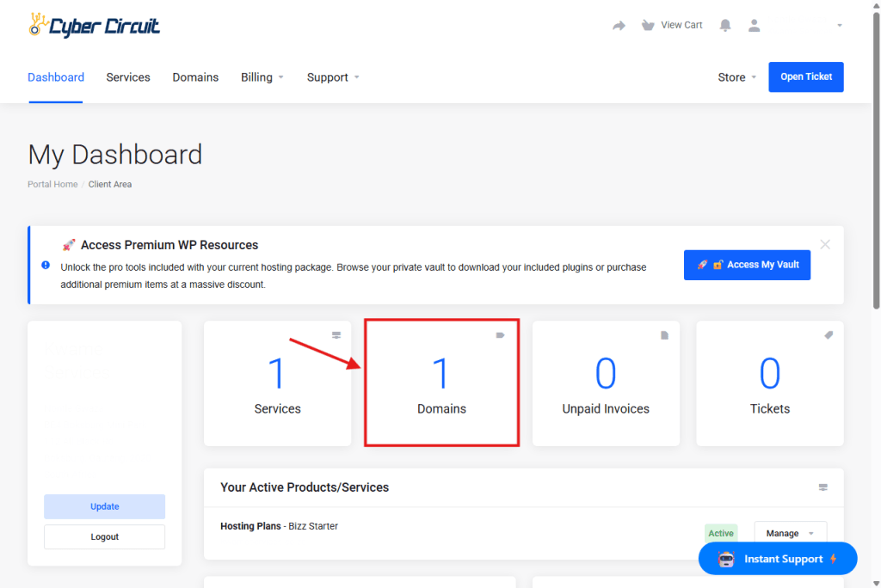The width and height of the screenshot is (881, 588).
Task: Click the Open Ticket button
Action: [805, 77]
